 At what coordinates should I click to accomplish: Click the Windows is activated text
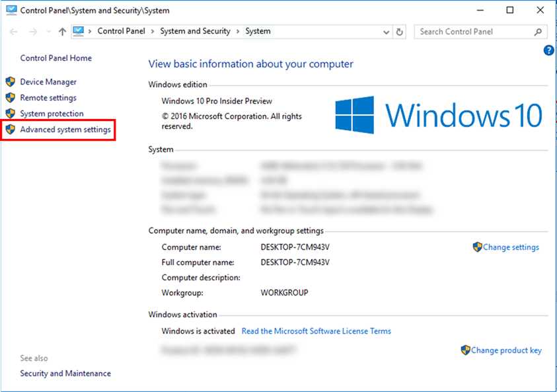point(198,331)
